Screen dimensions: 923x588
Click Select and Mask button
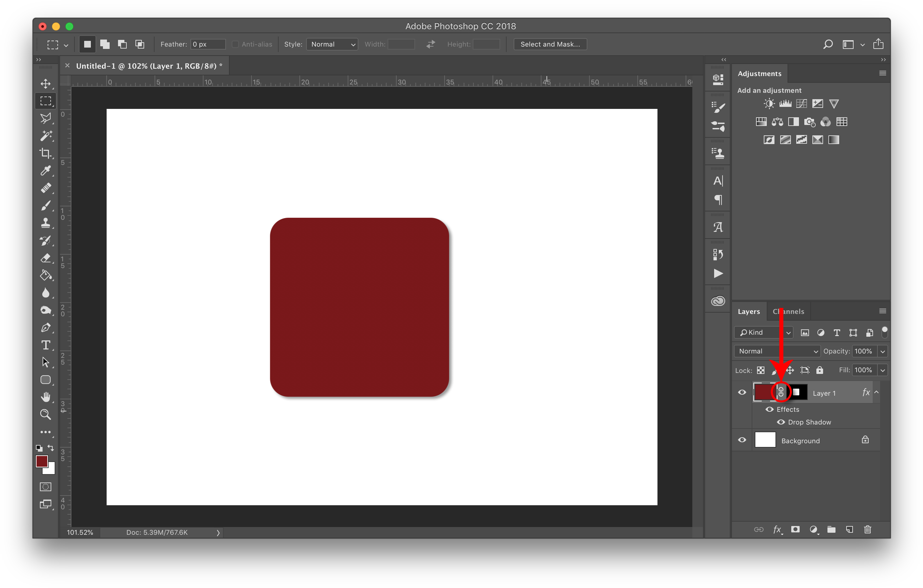551,44
